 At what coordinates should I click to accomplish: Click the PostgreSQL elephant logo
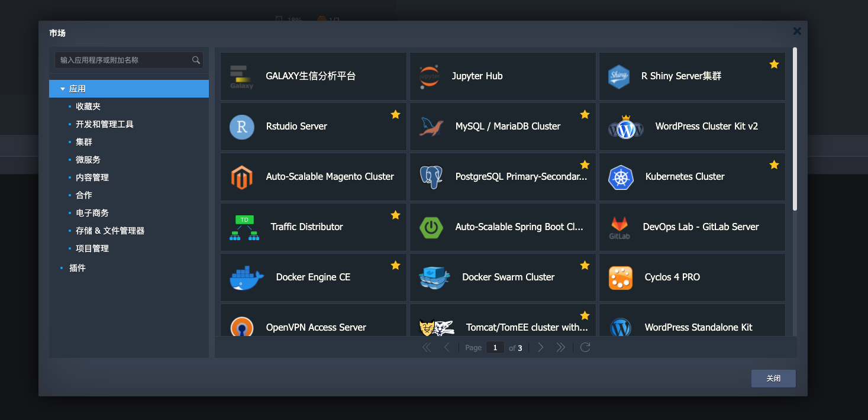[431, 177]
